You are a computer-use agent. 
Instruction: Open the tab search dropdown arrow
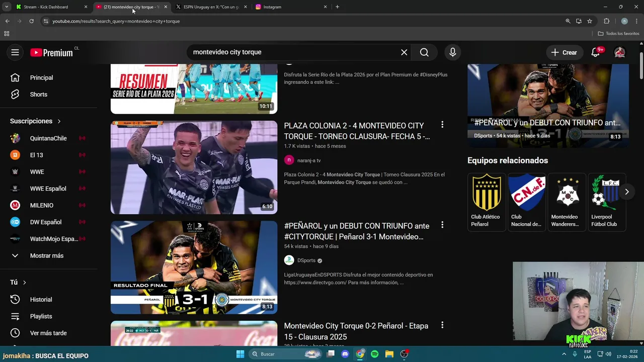pyautogui.click(x=7, y=7)
